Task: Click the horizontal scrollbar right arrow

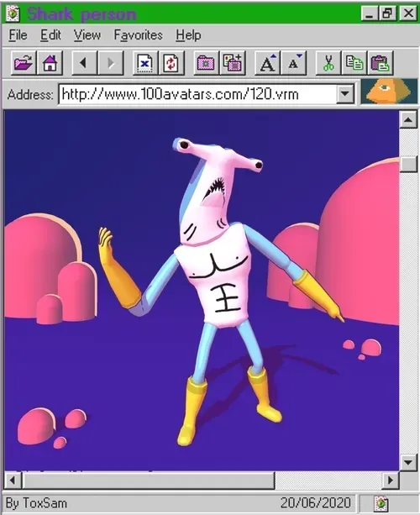Action: pos(391,481)
